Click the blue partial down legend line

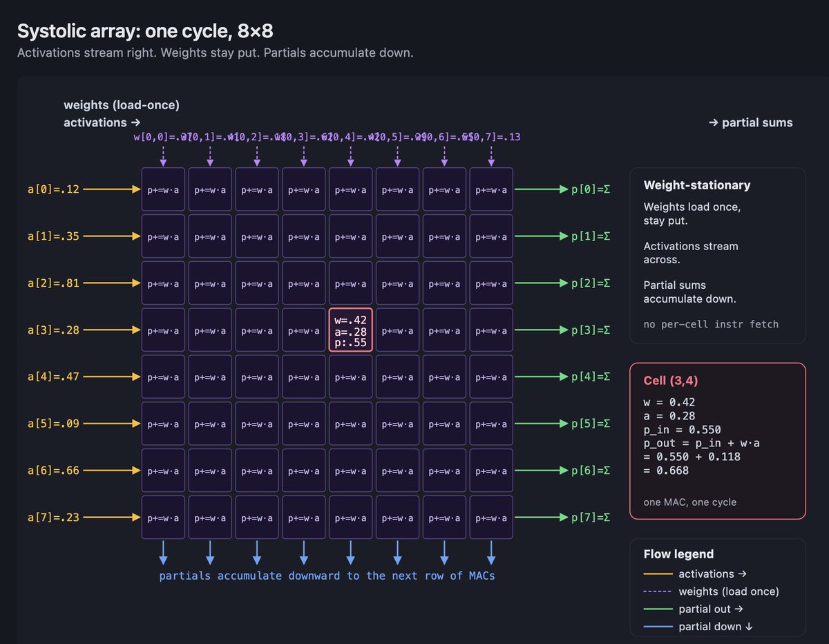pyautogui.click(x=657, y=627)
